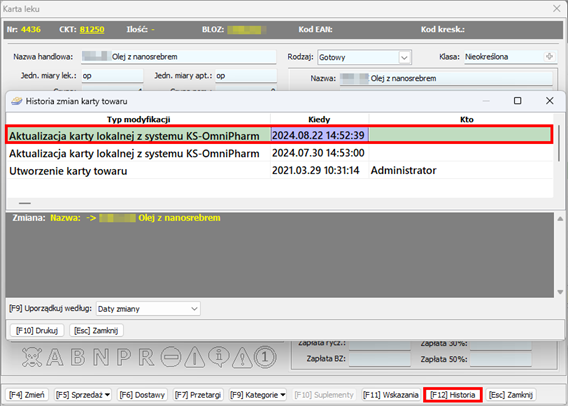Close history window via Esc Zamknij
Viewport: 568px width, 406px height.
(x=96, y=330)
